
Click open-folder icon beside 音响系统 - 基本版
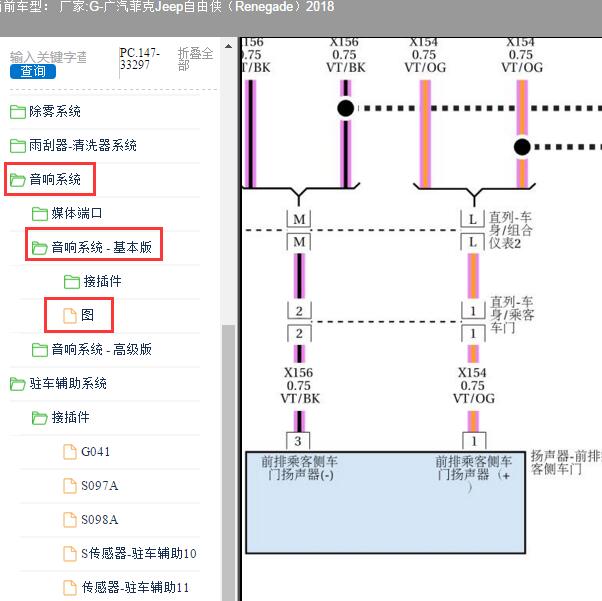click(40, 248)
